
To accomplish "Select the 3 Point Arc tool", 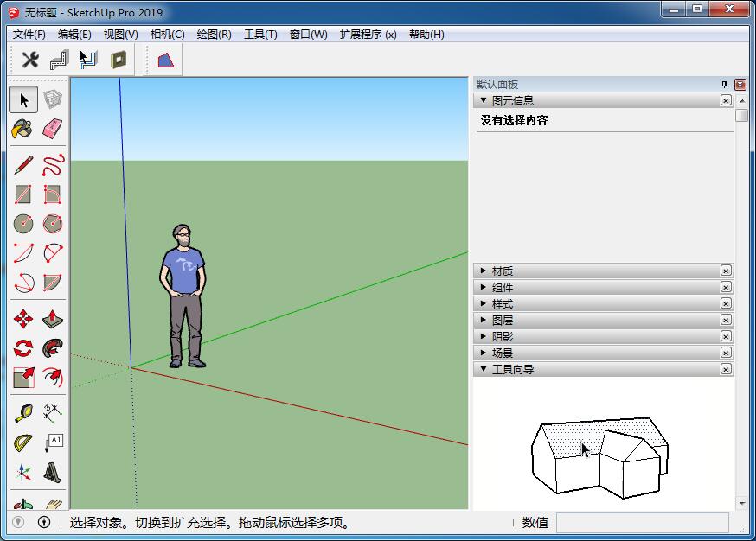I will [23, 283].
